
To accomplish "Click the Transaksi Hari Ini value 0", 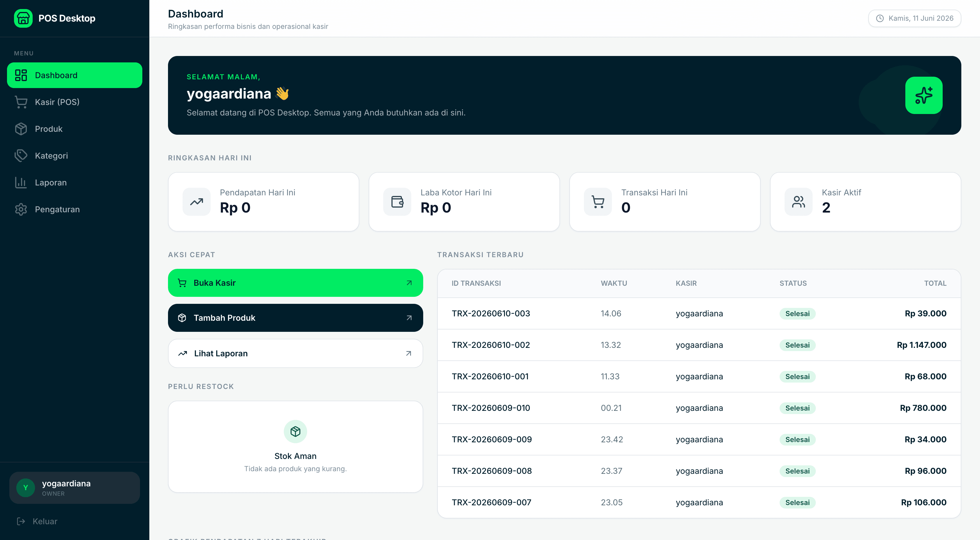I will click(x=625, y=208).
